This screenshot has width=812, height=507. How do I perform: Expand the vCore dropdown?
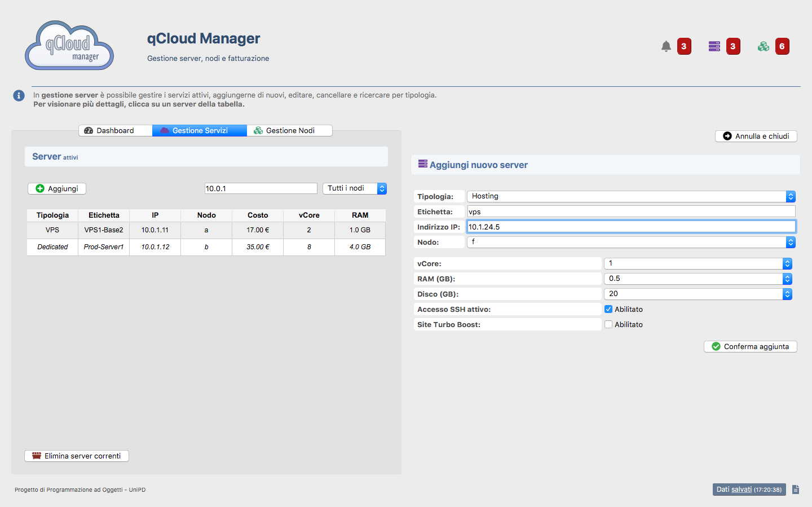(x=698, y=263)
